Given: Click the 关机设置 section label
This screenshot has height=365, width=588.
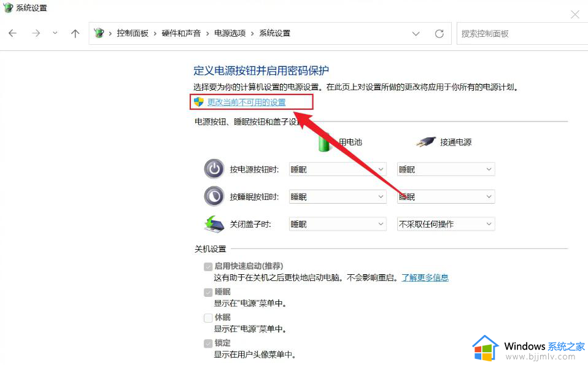Looking at the screenshot, I should (211, 249).
